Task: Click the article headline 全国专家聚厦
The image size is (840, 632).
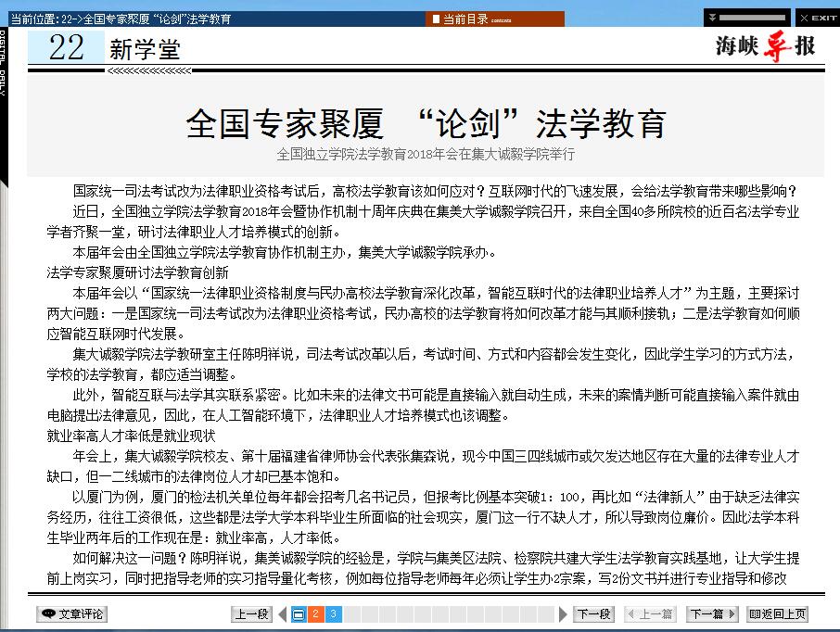Action: point(426,122)
